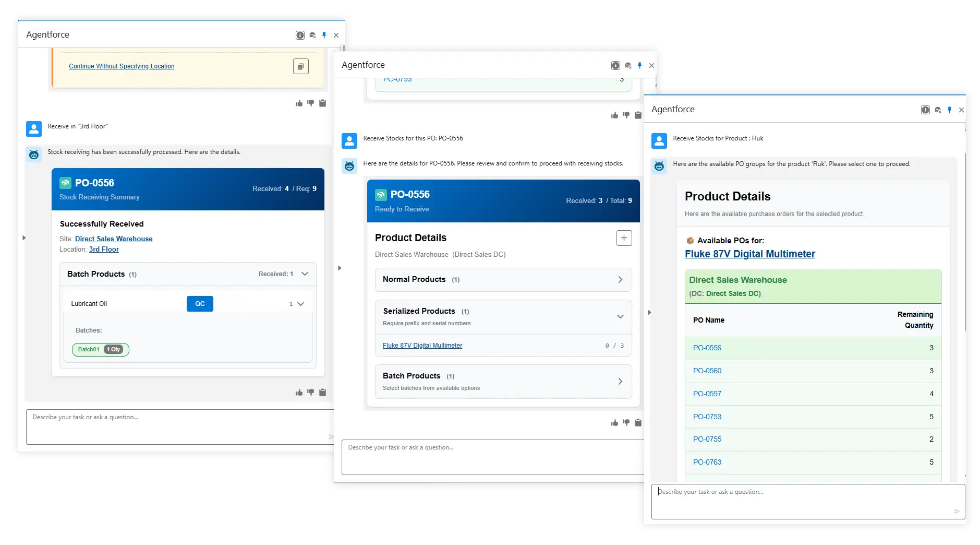This screenshot has height=545, width=980.
Task: Click the bot avatar beside Stock receiving processed message
Action: click(34, 155)
